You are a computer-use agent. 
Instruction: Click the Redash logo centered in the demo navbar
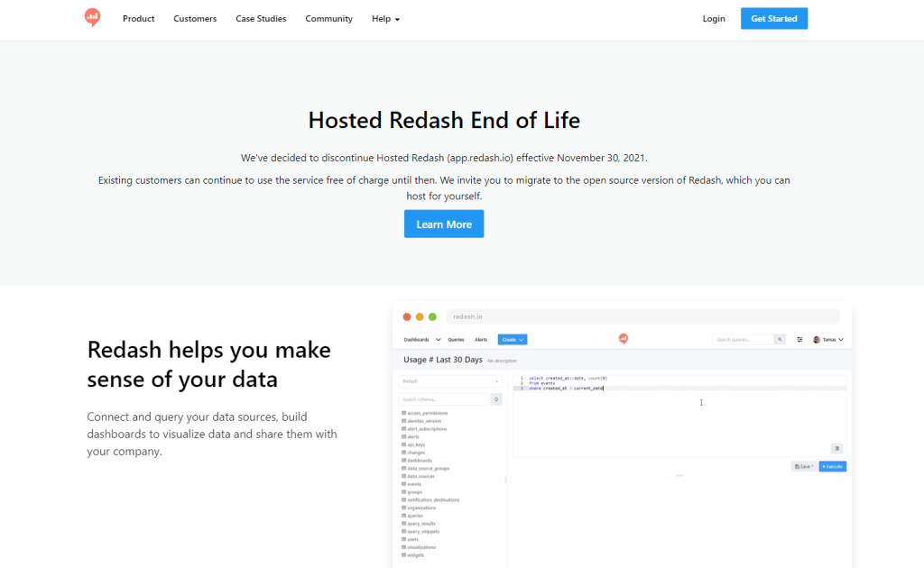(x=623, y=338)
